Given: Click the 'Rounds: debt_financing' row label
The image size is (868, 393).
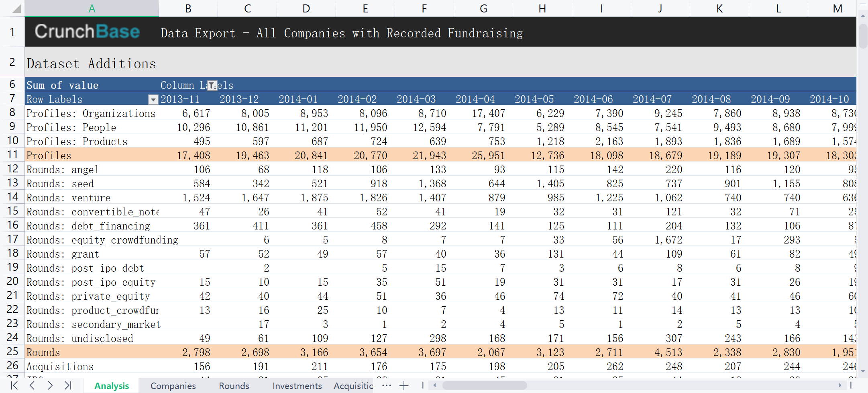Looking at the screenshot, I should click(x=92, y=226).
